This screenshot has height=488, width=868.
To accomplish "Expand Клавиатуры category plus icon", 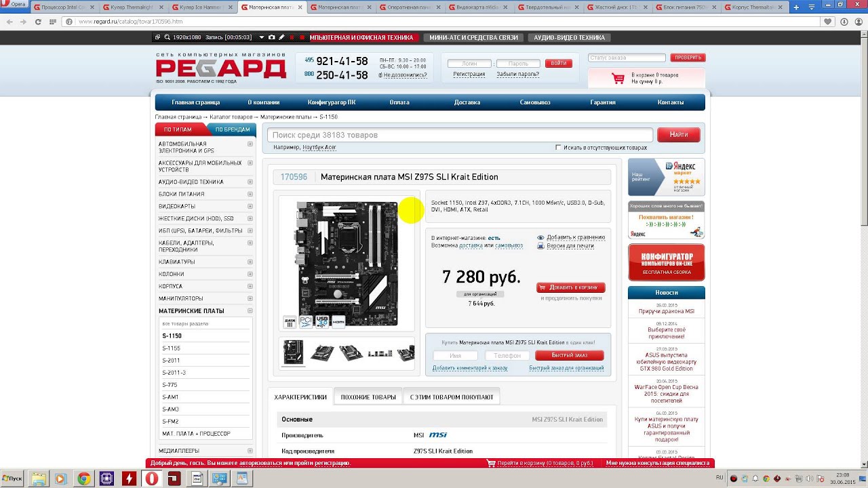I will tap(250, 262).
